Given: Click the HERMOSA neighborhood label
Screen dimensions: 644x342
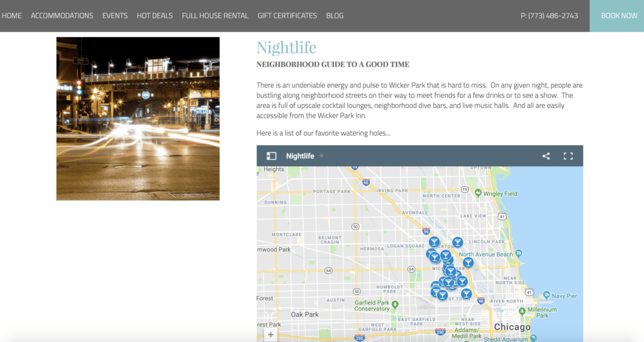Looking at the screenshot, I should (x=372, y=249).
